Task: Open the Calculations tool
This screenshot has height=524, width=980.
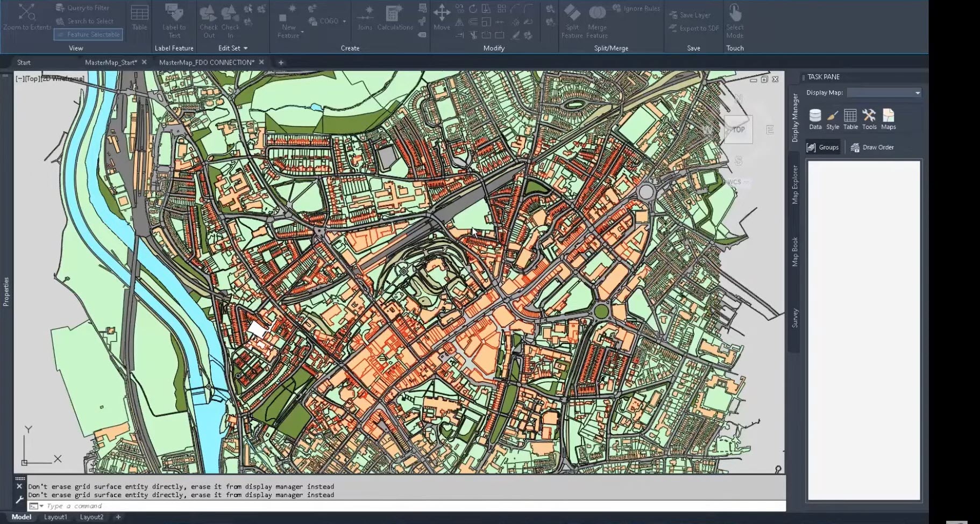Action: (x=395, y=17)
